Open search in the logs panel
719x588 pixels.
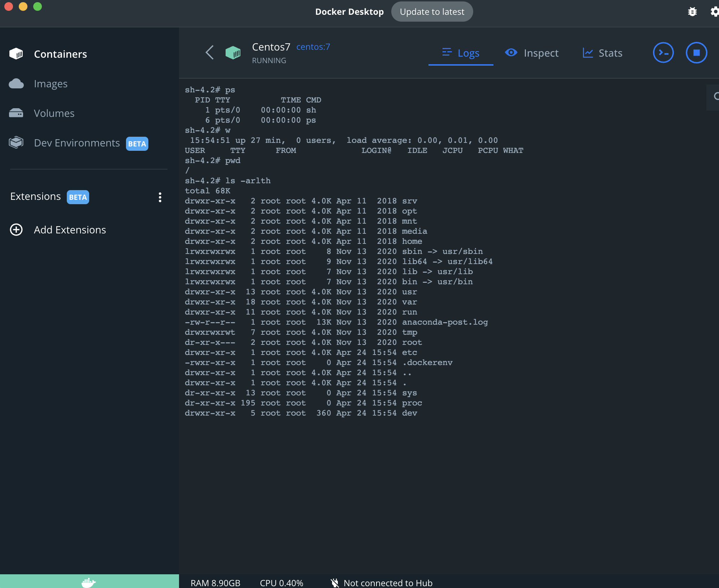[x=715, y=96]
